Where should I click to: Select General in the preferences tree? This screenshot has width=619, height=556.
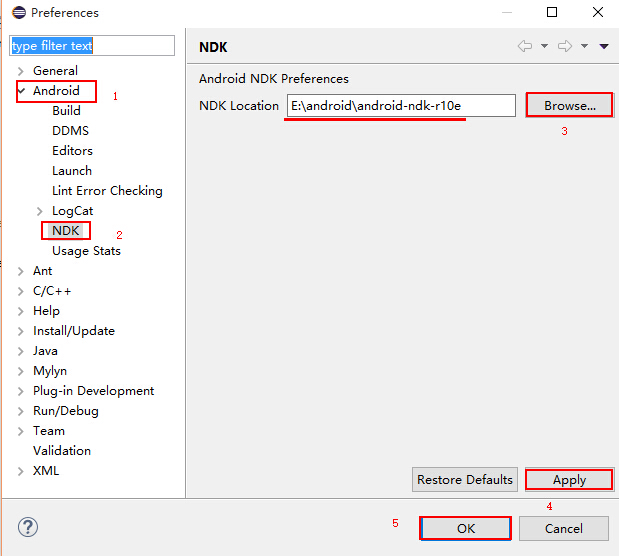point(55,71)
